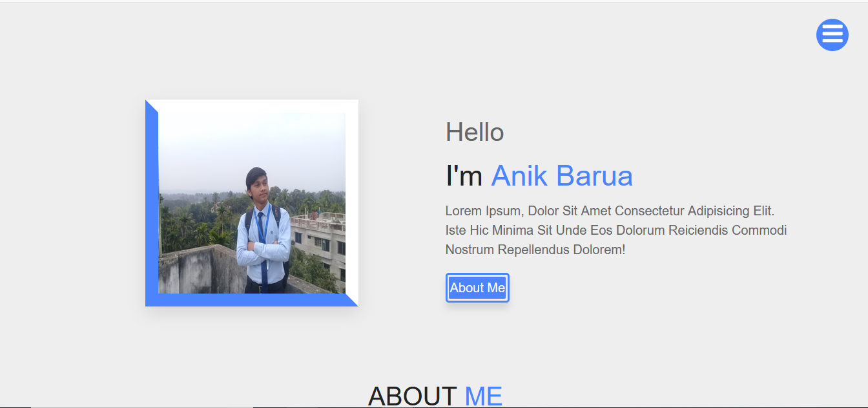
Task: Click the text Nostrum Repellendus Dolorem
Action: (x=535, y=250)
